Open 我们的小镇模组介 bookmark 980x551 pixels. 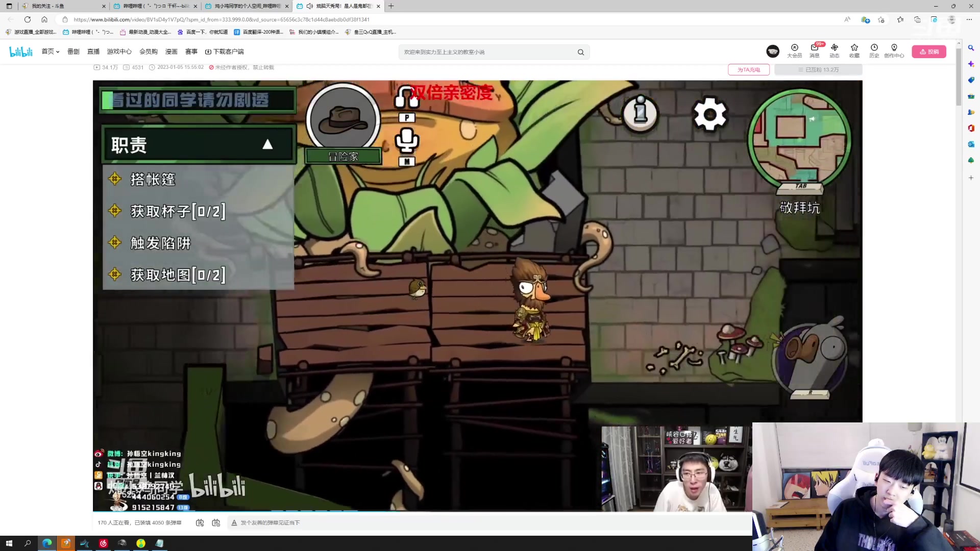314,32
